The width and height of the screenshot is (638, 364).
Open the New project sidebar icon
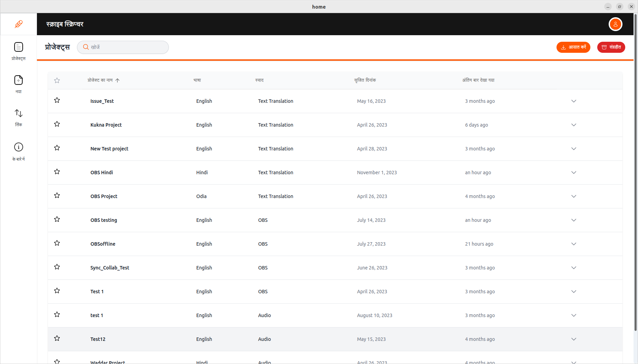click(19, 80)
